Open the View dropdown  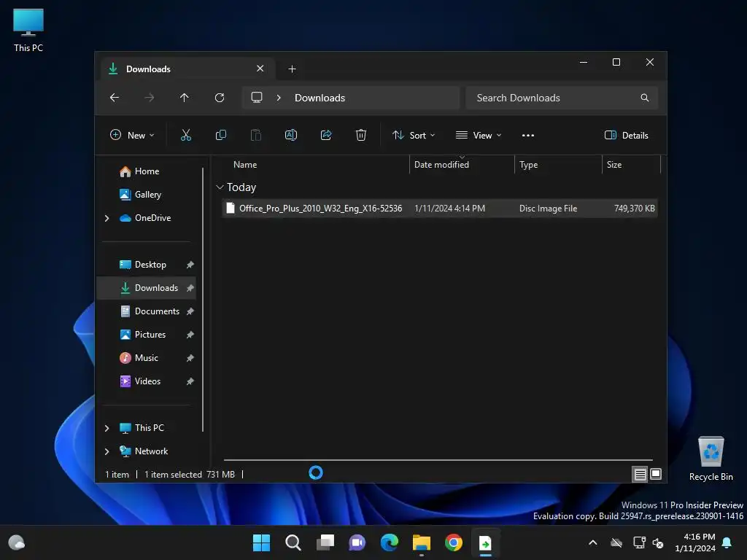pos(479,135)
